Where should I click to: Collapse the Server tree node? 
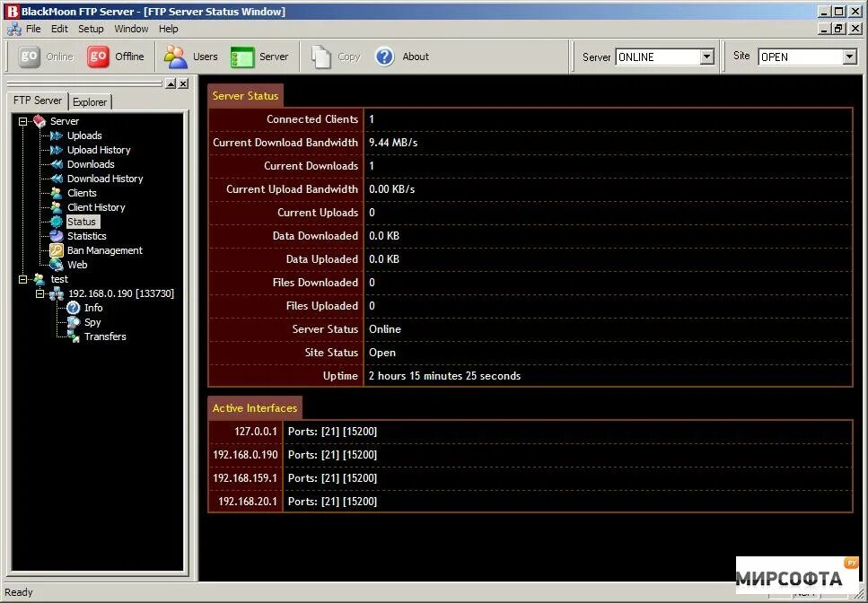[22, 121]
